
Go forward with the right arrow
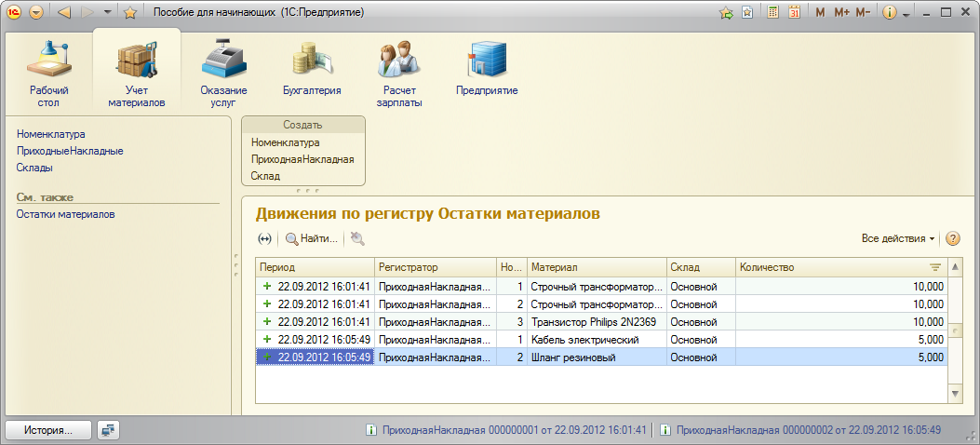click(x=87, y=12)
